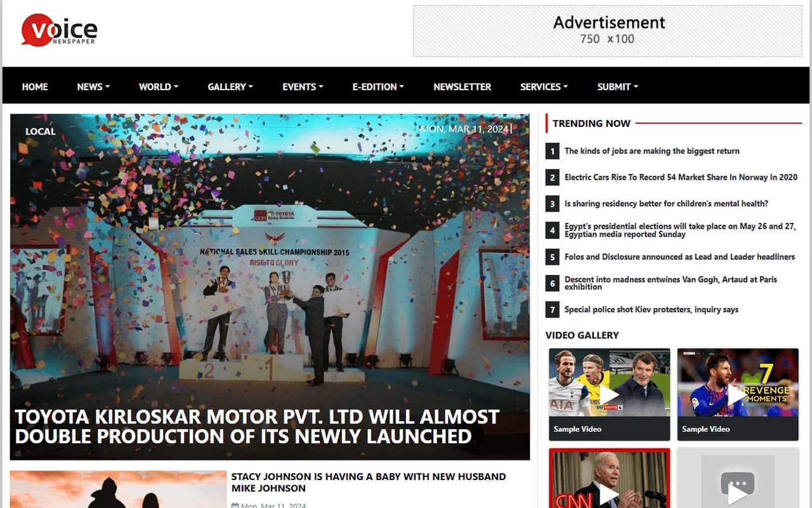Select NEWSLETTER from the navigation bar
Viewport: 812px width, 508px height.
coord(462,86)
